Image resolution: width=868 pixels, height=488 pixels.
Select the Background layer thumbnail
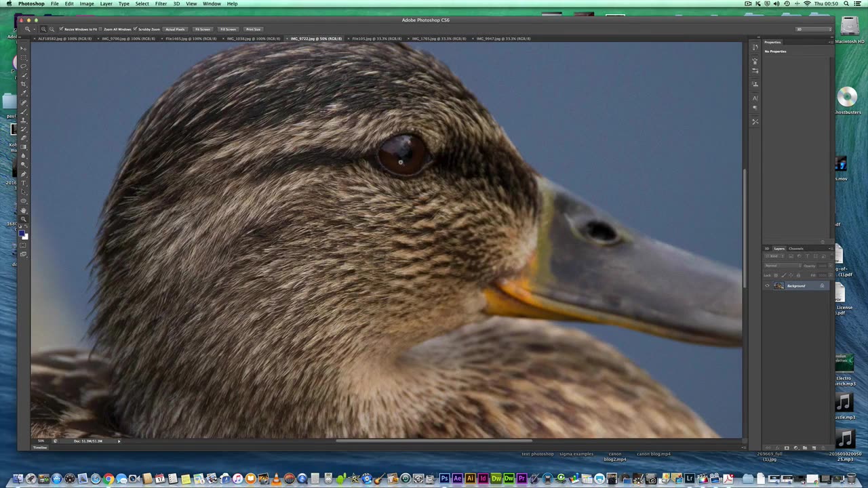pos(779,285)
